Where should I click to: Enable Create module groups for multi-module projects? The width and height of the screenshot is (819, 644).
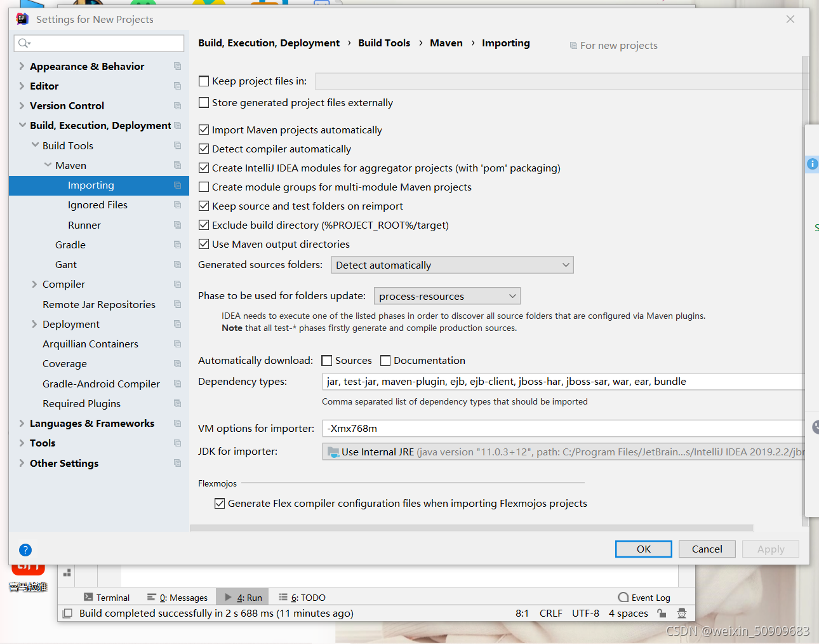click(204, 187)
